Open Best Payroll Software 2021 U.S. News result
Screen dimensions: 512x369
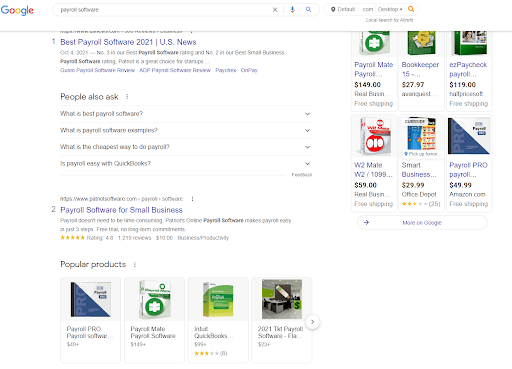coord(128,42)
